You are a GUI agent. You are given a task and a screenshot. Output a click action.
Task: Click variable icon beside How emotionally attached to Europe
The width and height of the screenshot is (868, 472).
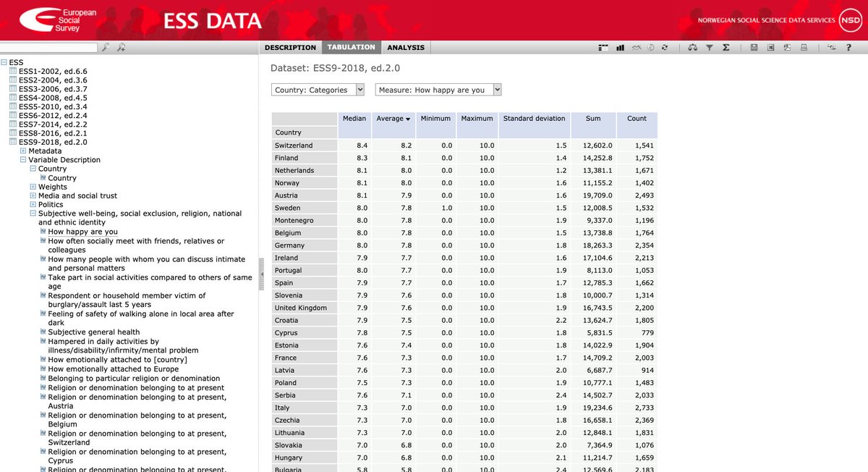43,369
